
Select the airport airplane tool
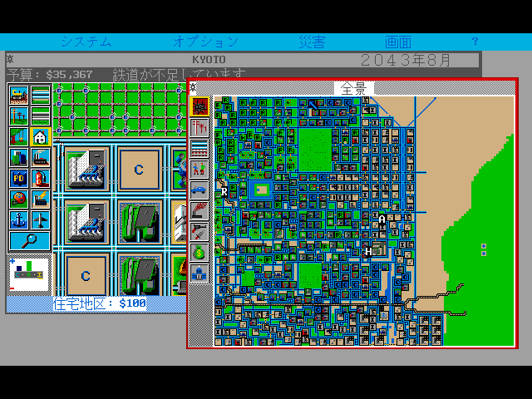[41, 220]
